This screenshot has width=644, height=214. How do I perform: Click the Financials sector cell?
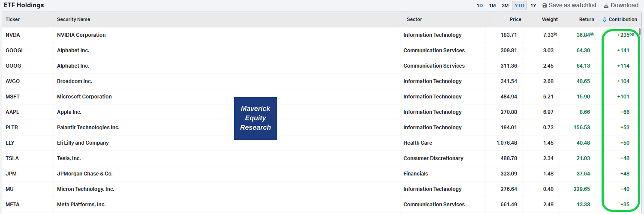[416, 174]
